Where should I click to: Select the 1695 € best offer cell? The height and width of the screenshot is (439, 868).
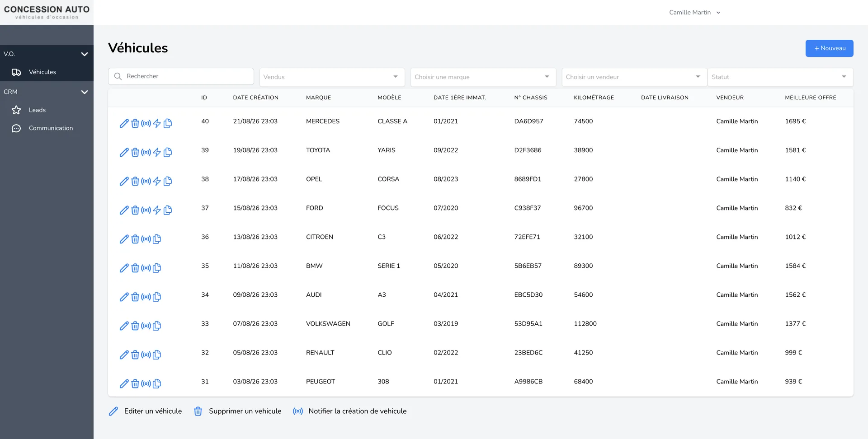click(795, 121)
